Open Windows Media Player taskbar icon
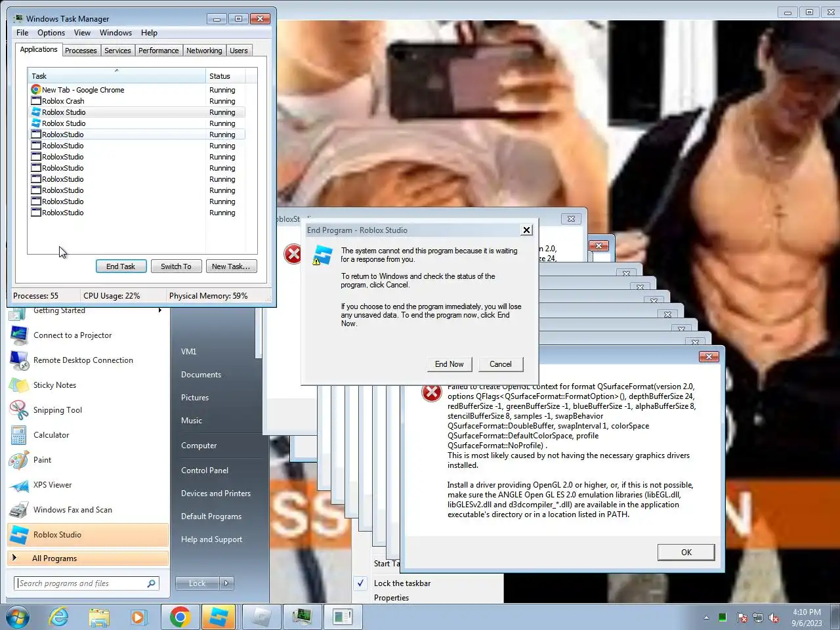This screenshot has width=840, height=630. [138, 617]
